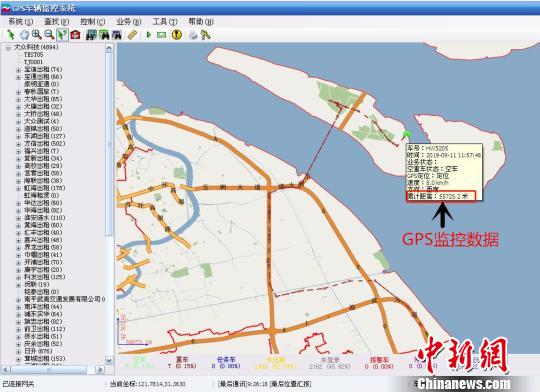Select the zoom in magnifier tool
The height and width of the screenshot is (392, 540).
pyautogui.click(x=37, y=34)
